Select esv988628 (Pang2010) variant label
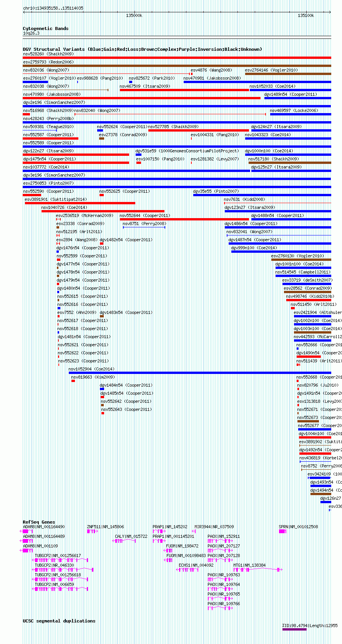 coord(100,78)
